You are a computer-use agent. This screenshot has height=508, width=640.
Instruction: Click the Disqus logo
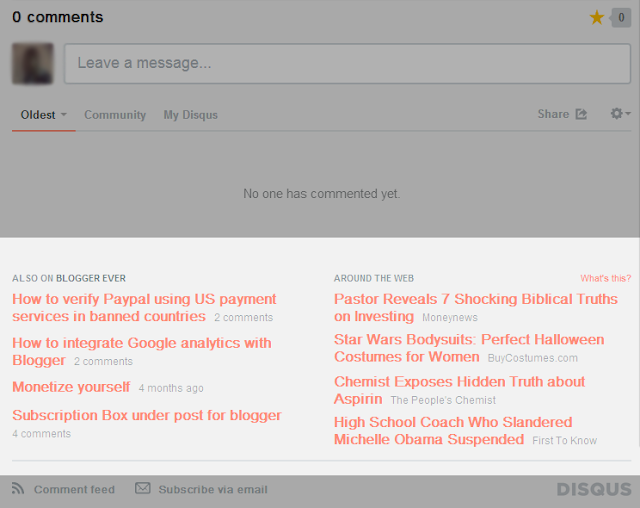[x=594, y=490]
